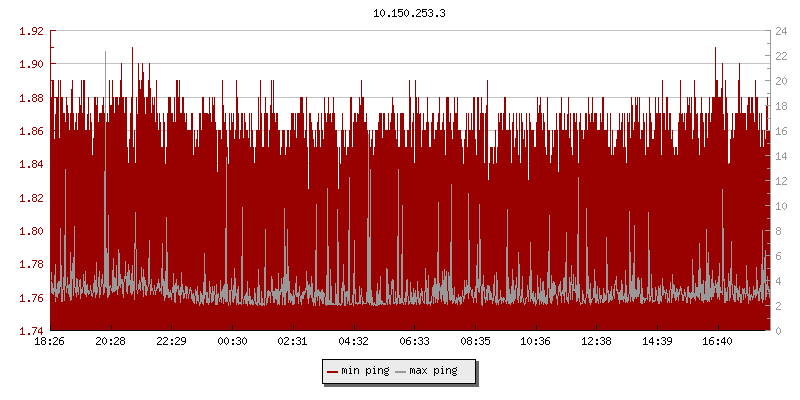Select the 00:30 time axis label
800x400 pixels.
pos(232,341)
